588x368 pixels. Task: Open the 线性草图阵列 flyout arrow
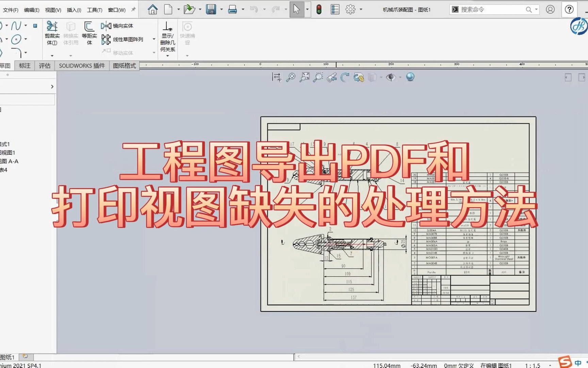[x=153, y=39]
